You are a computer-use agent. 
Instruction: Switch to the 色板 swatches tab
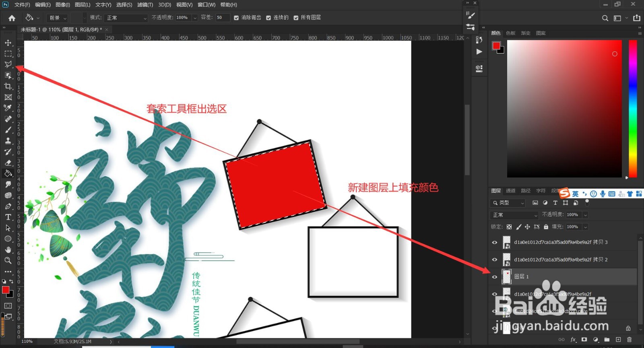(511, 33)
